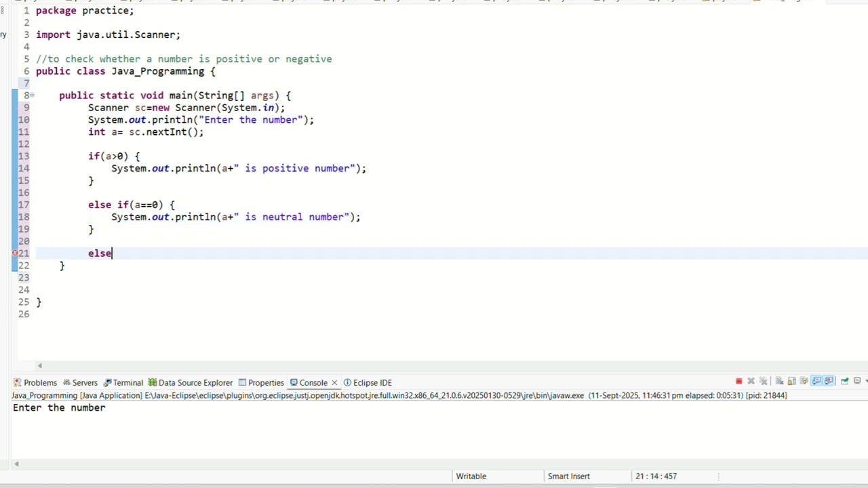Viewport: 868px width, 488px height.
Task: Click line number 26 in the gutter
Action: 24,314
